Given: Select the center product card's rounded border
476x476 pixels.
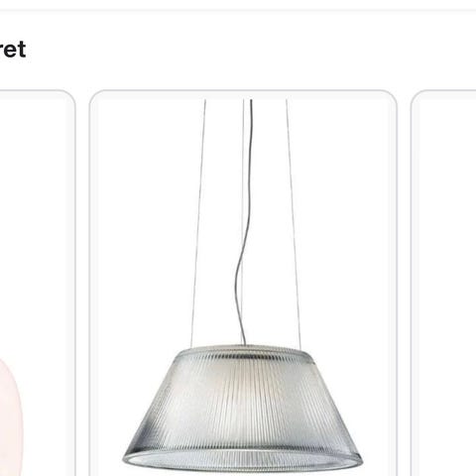Looking at the screenshot, I should [243, 90].
